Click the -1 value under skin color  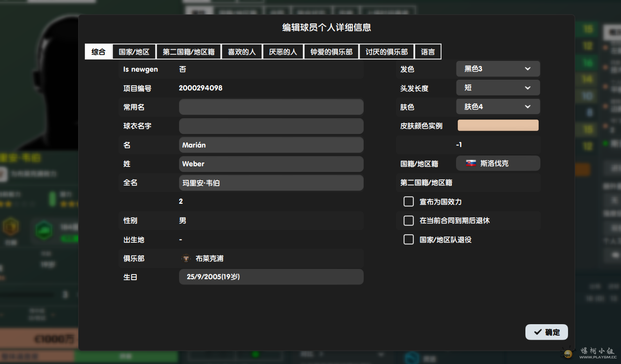click(x=459, y=145)
